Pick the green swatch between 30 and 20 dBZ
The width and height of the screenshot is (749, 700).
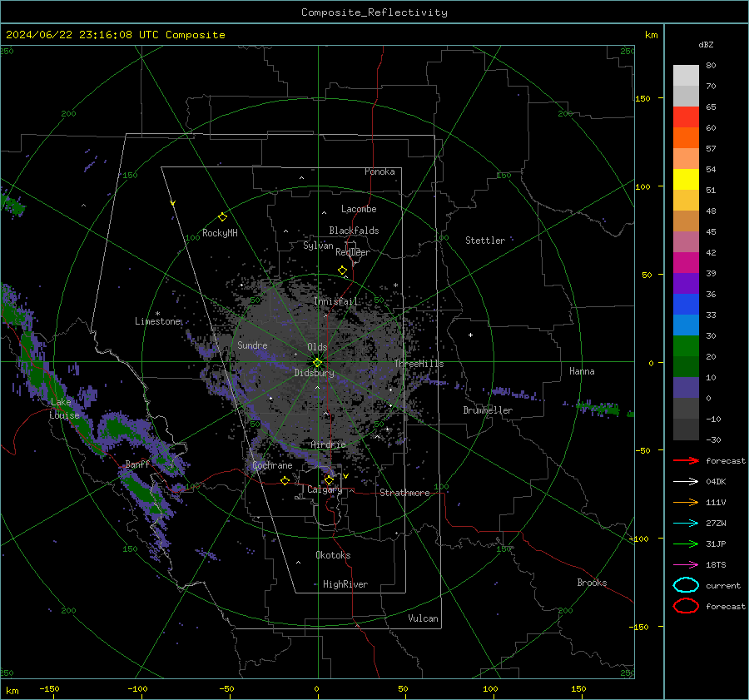click(686, 346)
